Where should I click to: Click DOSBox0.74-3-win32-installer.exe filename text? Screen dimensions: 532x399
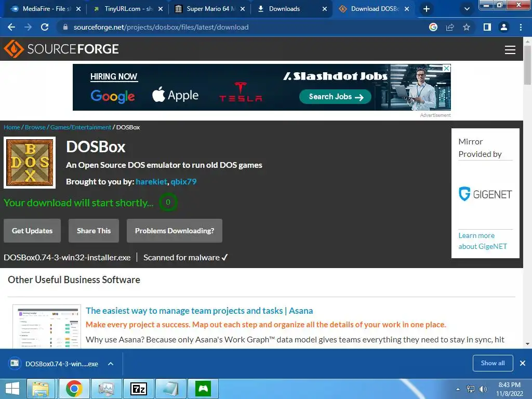coord(67,258)
